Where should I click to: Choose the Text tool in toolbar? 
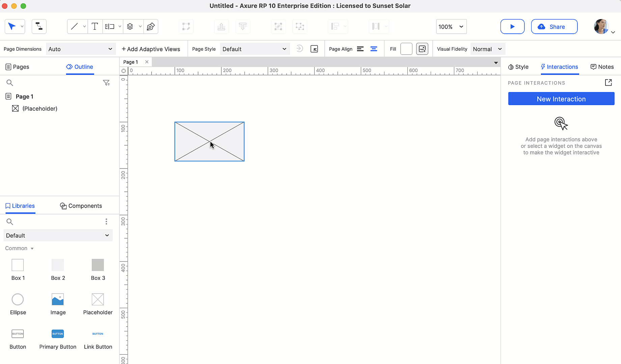coord(95,27)
